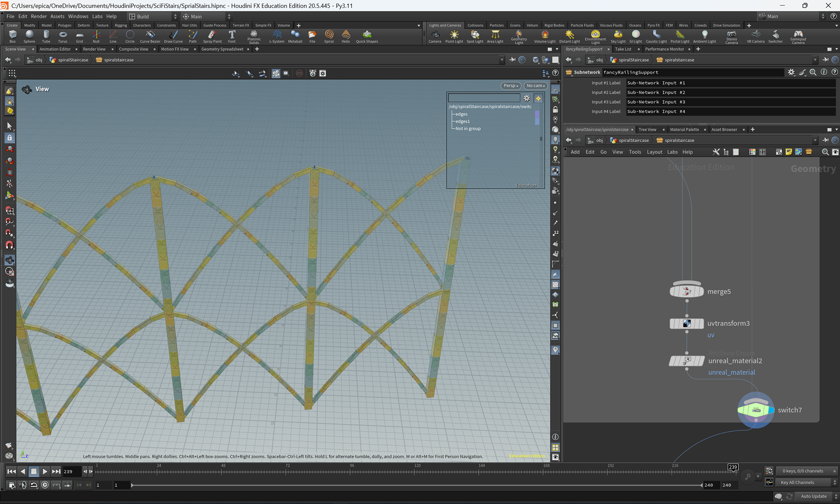Open parameter gear menu for fancyRailingSupport
840x504 pixels.
[791, 72]
